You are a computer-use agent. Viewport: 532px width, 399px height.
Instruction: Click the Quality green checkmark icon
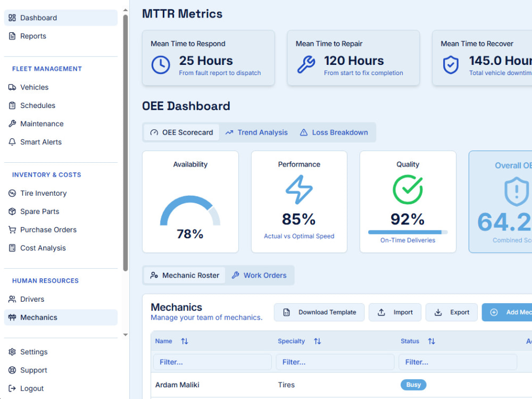click(408, 190)
